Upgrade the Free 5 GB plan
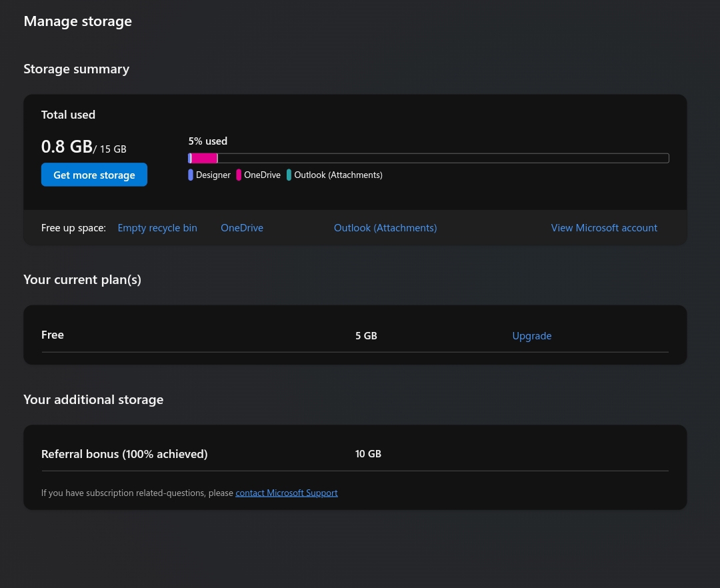Image resolution: width=720 pixels, height=588 pixels. (531, 335)
